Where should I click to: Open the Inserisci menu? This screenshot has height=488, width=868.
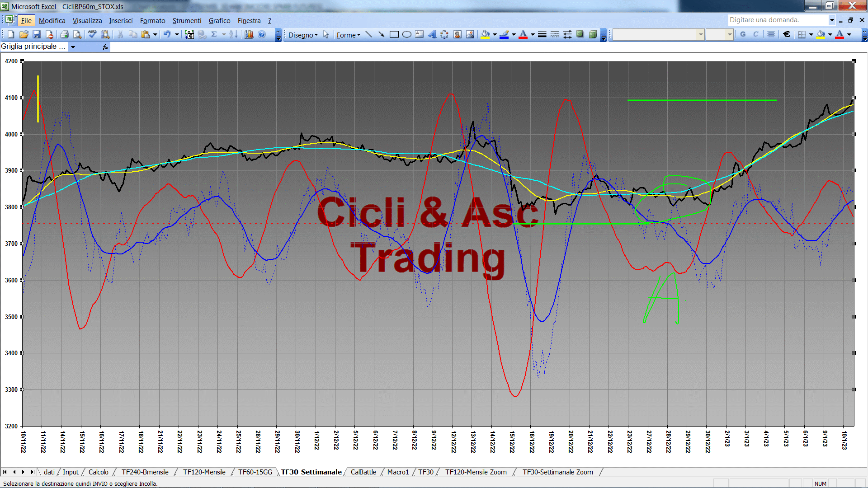(121, 21)
